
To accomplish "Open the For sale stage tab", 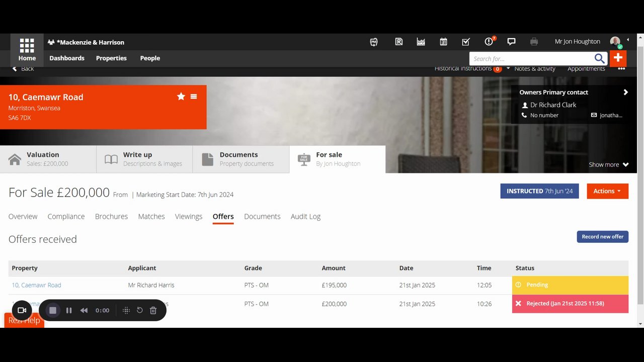I will point(338,159).
